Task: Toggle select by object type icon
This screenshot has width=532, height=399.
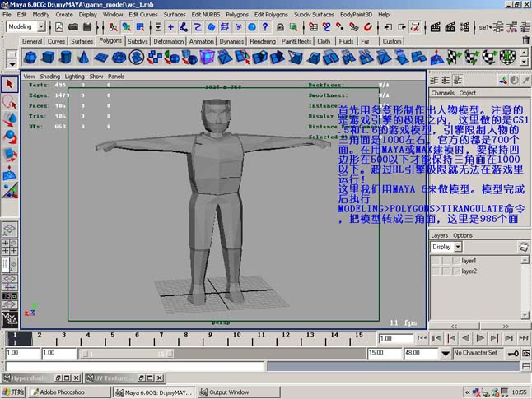Action: click(x=127, y=27)
